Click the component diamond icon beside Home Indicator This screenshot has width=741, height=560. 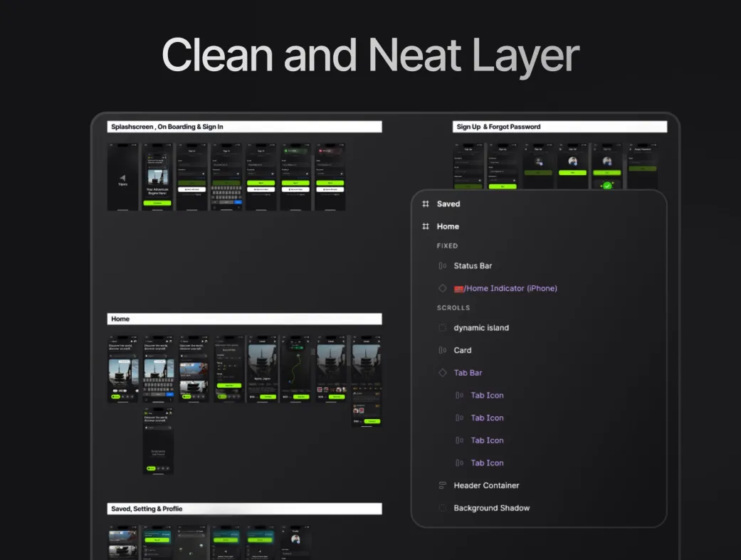coord(442,288)
